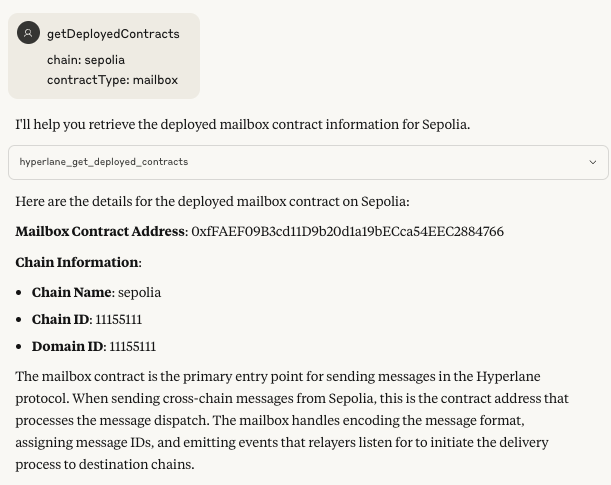611x485 pixels.
Task: Click the 'Chain Name' bullet label
Action: coord(72,292)
